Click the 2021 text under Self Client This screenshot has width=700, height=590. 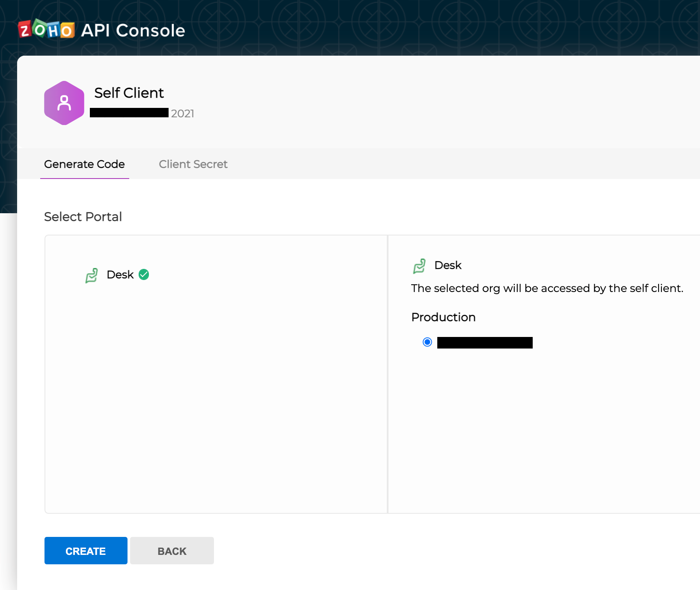(x=183, y=113)
